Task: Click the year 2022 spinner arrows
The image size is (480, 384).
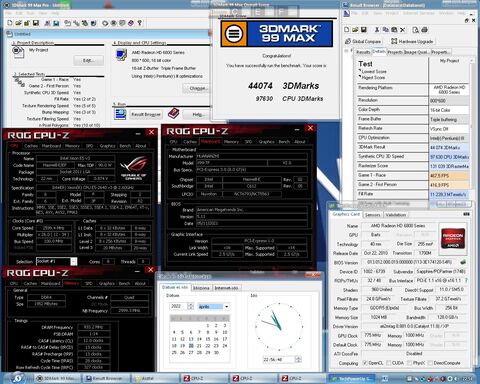Action: point(190,306)
